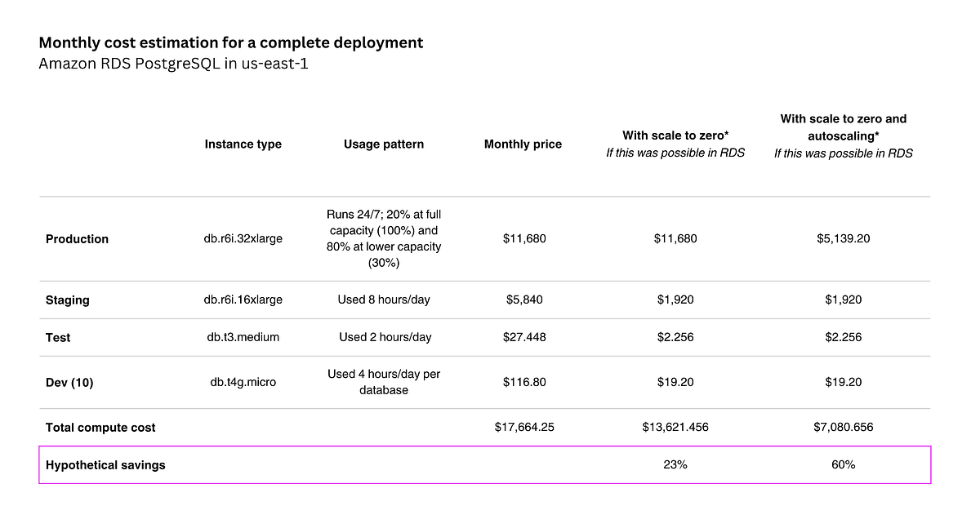The image size is (980, 515).
Task: Select the $27.448 Test monthly price
Action: pyautogui.click(x=523, y=337)
